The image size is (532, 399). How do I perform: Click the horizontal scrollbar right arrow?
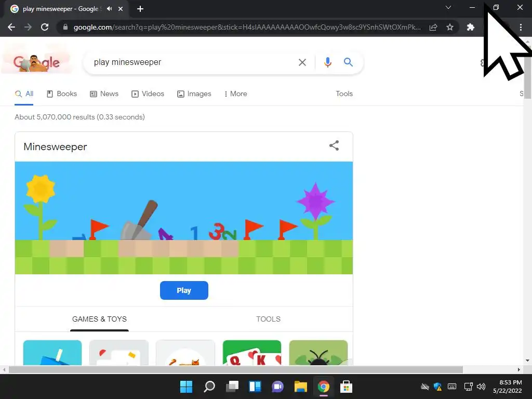click(x=519, y=369)
